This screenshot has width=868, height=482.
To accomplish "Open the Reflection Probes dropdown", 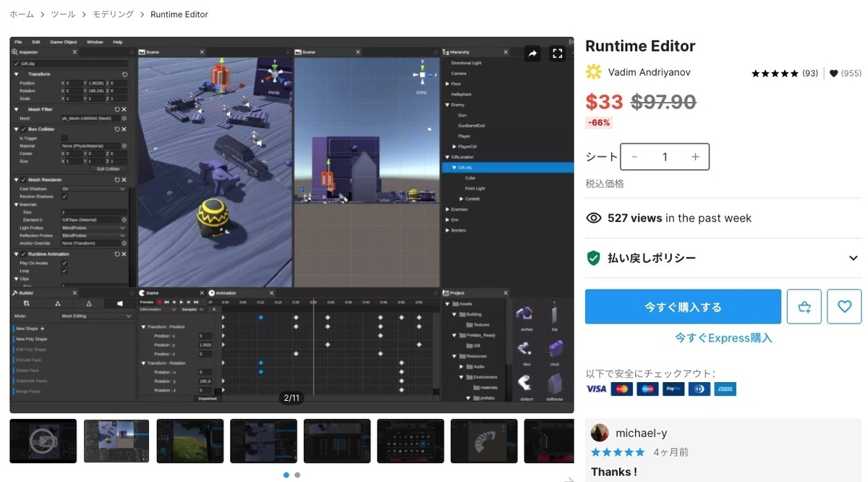I will tap(94, 236).
